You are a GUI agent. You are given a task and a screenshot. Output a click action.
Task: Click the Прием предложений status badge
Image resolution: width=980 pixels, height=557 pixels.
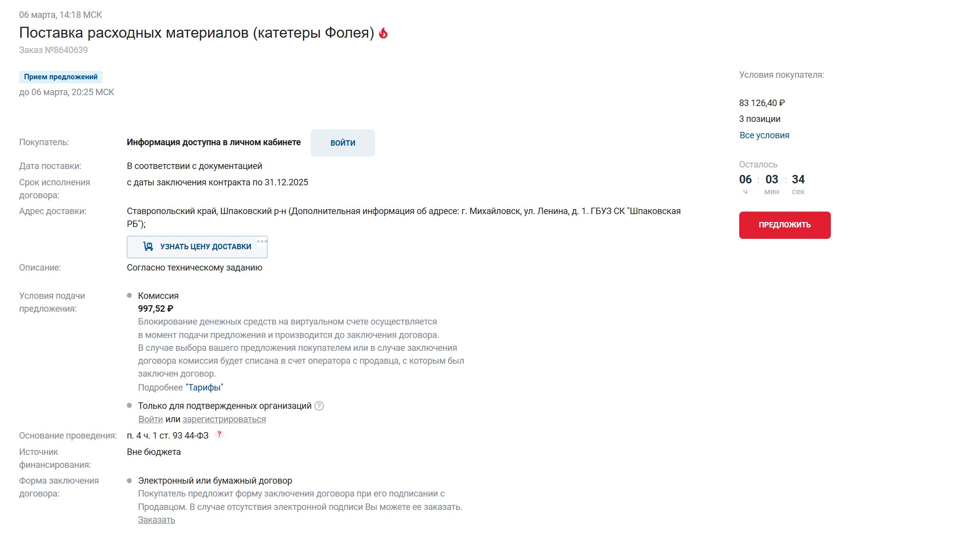click(61, 77)
